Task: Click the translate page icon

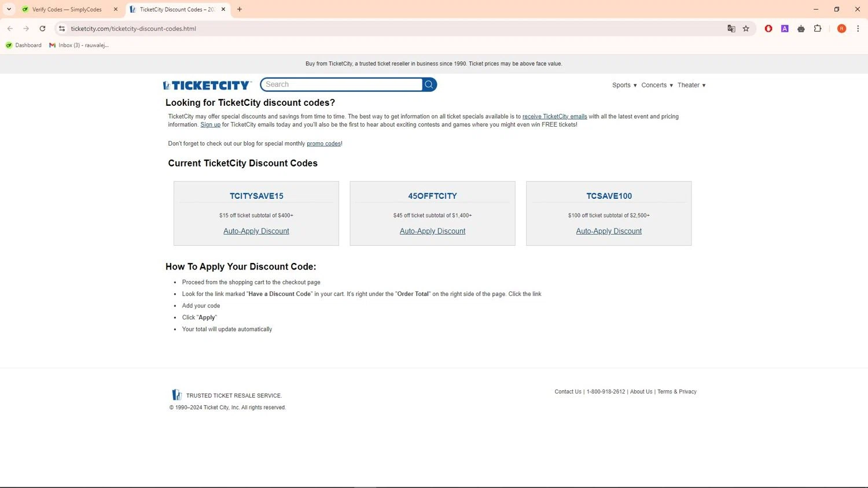Action: [x=731, y=28]
